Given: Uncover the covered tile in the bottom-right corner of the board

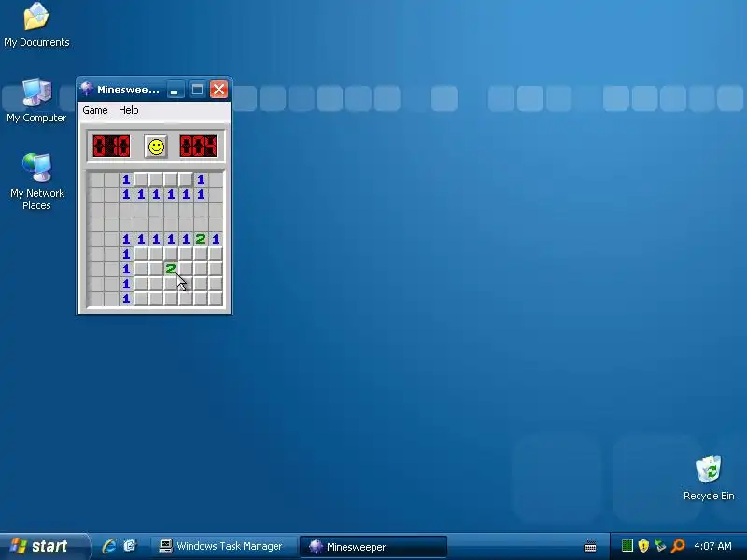Looking at the screenshot, I should tap(216, 299).
